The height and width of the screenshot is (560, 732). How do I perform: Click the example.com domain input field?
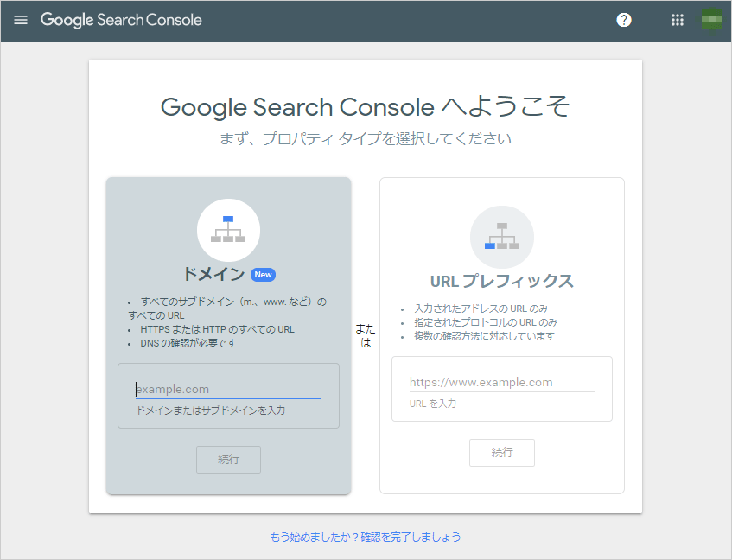[x=228, y=388]
